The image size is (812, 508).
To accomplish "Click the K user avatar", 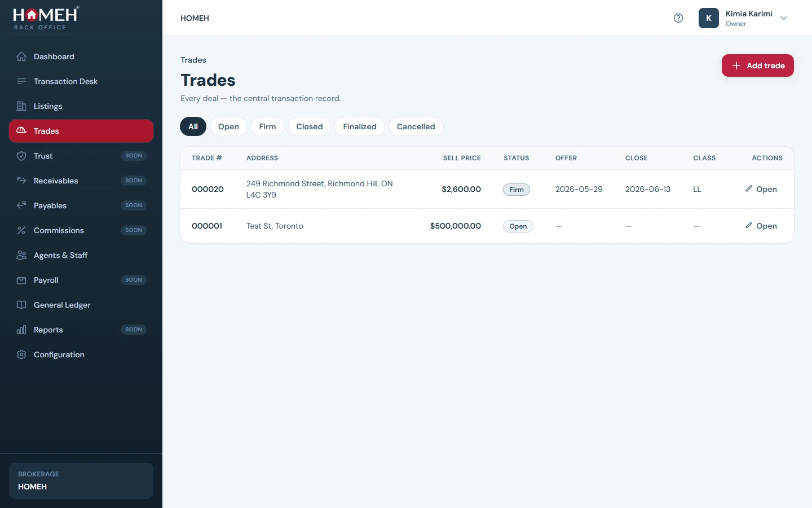I will point(709,18).
